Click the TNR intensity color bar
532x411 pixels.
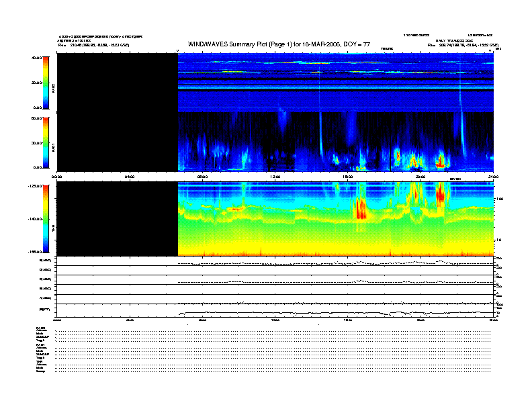point(46,219)
